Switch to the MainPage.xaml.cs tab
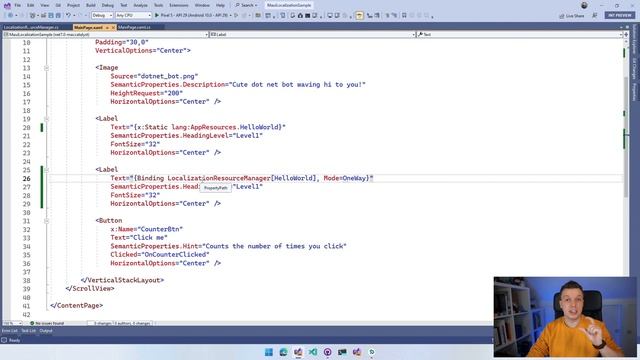The image size is (640, 360). click(134, 27)
